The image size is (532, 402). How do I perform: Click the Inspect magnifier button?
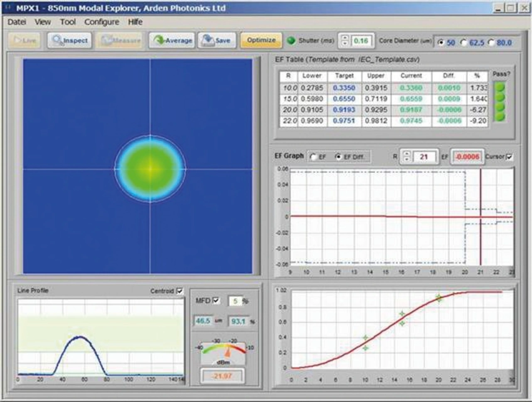pos(69,41)
